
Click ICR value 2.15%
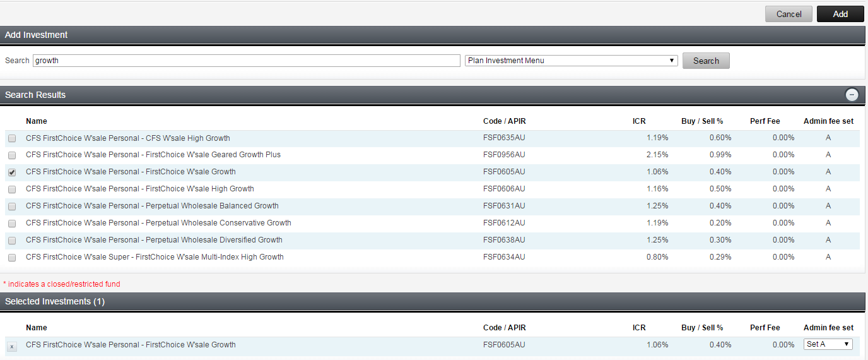tap(657, 155)
